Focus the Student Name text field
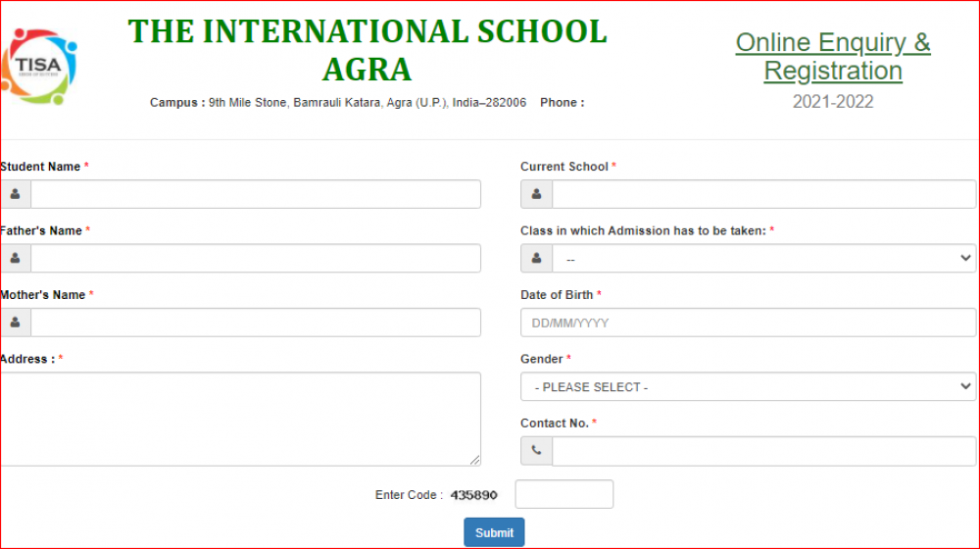The image size is (980, 549). [255, 194]
